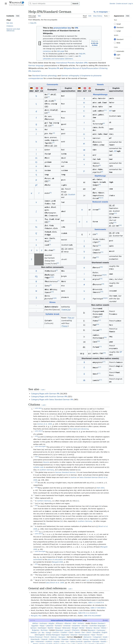138x644 pixels.
Task: Click the magnifier icon in the search box
Action: tap(31, 4)
